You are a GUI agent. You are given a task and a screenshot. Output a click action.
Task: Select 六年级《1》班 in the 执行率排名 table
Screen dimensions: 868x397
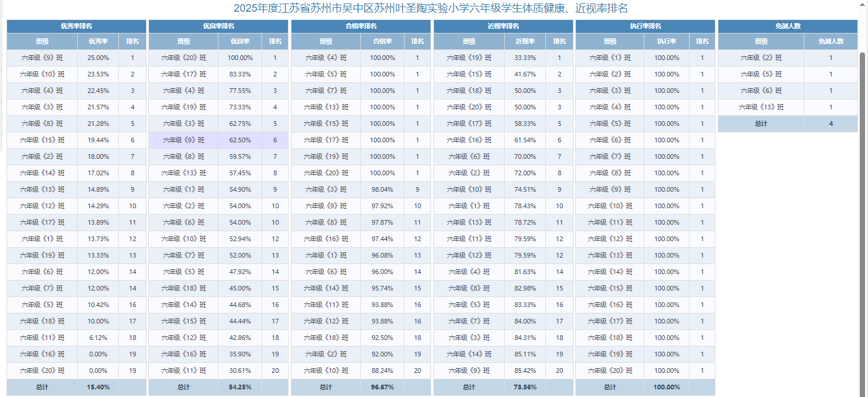coord(609,58)
